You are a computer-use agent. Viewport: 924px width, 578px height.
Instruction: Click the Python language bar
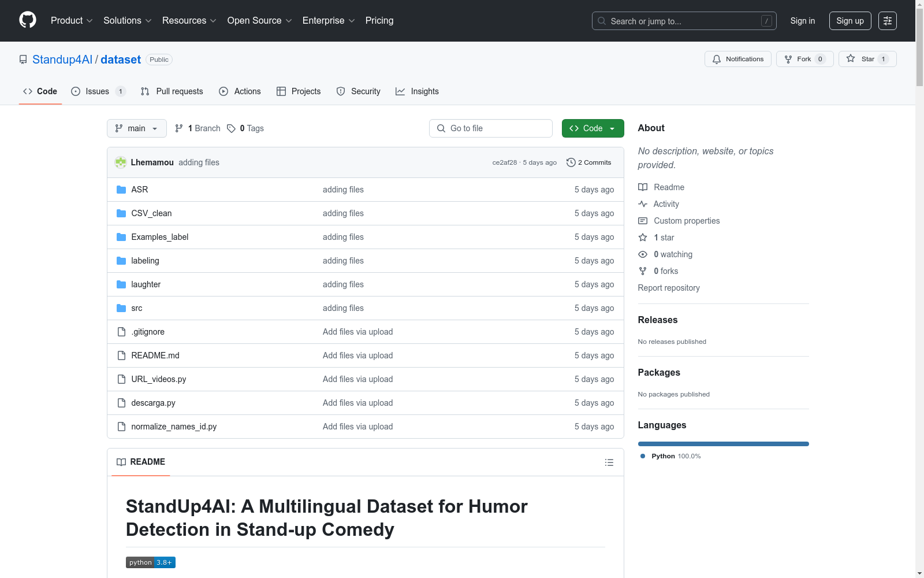coord(724,444)
